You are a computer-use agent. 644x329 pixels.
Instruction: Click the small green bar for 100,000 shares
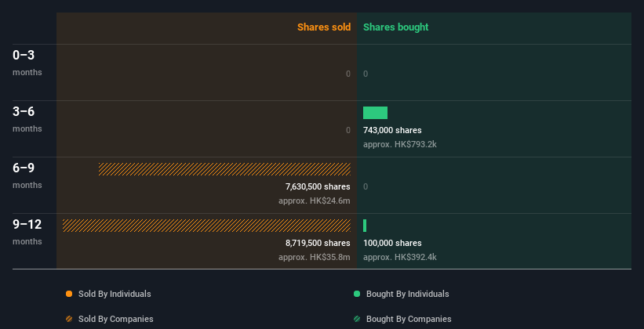coord(365,226)
